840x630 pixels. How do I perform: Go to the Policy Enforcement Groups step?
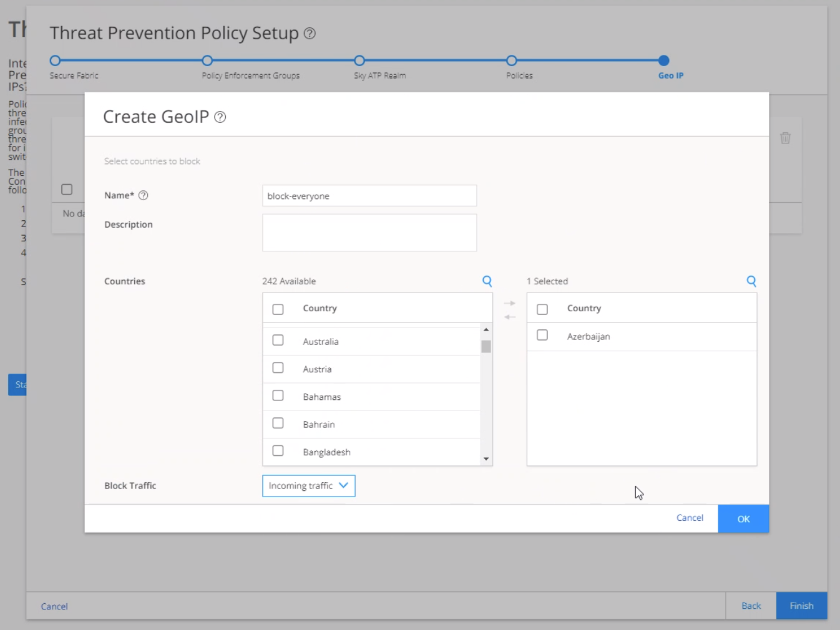click(x=207, y=61)
